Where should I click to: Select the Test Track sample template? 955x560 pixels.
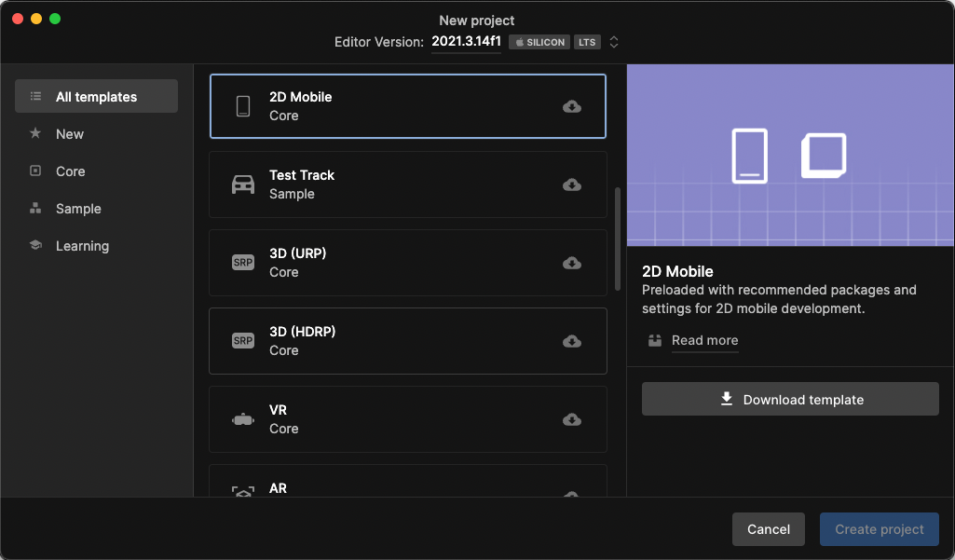click(x=407, y=184)
